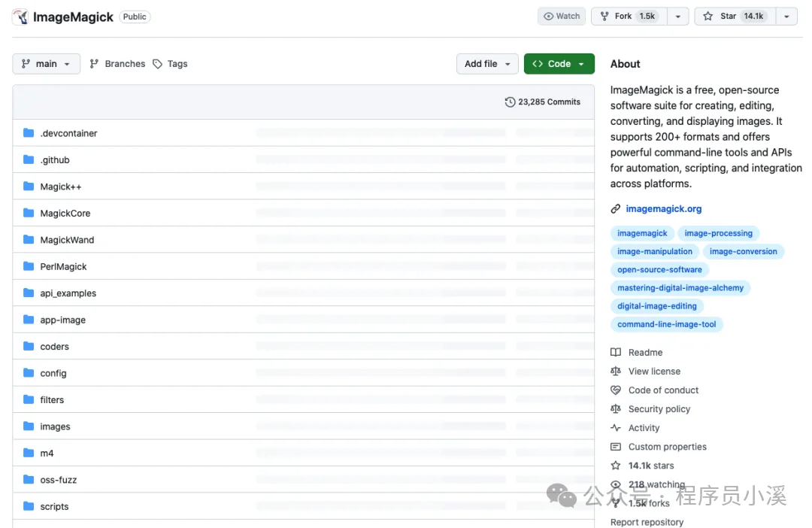Select the mastering-digital-image-alchemy topic tag
Image resolution: width=812 pixels, height=528 pixels.
pos(680,287)
